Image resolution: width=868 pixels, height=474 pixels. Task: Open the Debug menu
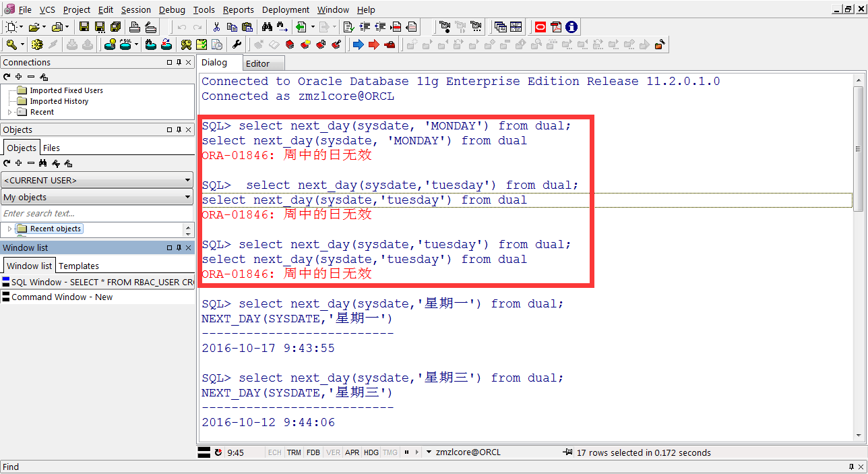coord(173,9)
